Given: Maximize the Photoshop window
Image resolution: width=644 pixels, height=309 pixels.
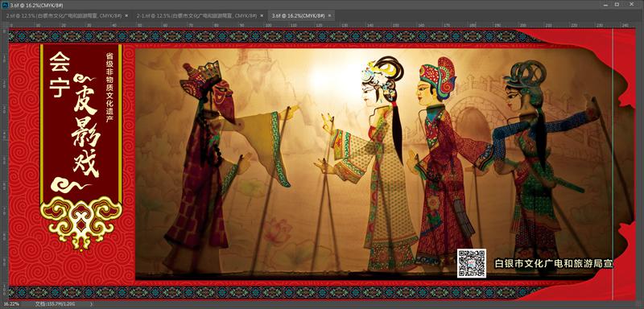Looking at the screenshot, I should click(x=617, y=4).
